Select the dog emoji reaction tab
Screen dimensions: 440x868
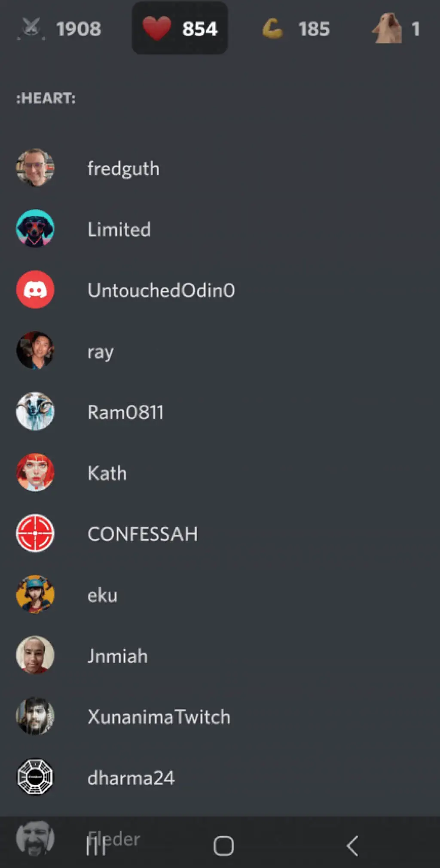(x=396, y=29)
